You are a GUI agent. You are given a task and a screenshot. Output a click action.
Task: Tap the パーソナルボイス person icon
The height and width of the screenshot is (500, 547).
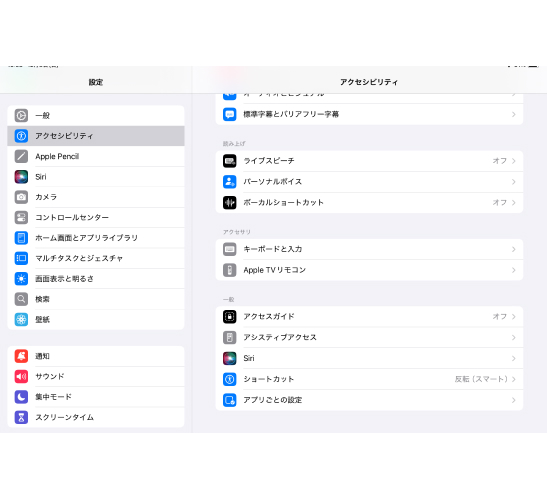click(x=230, y=182)
